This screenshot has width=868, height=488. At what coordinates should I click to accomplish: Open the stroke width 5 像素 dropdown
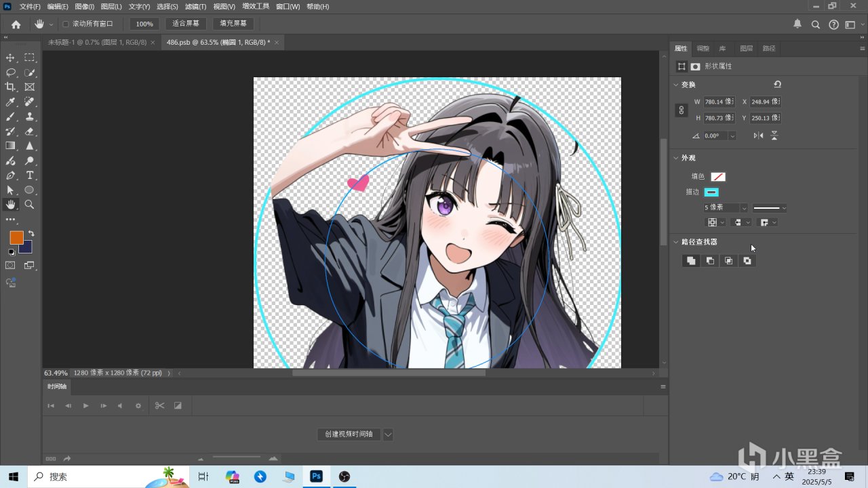[744, 208]
